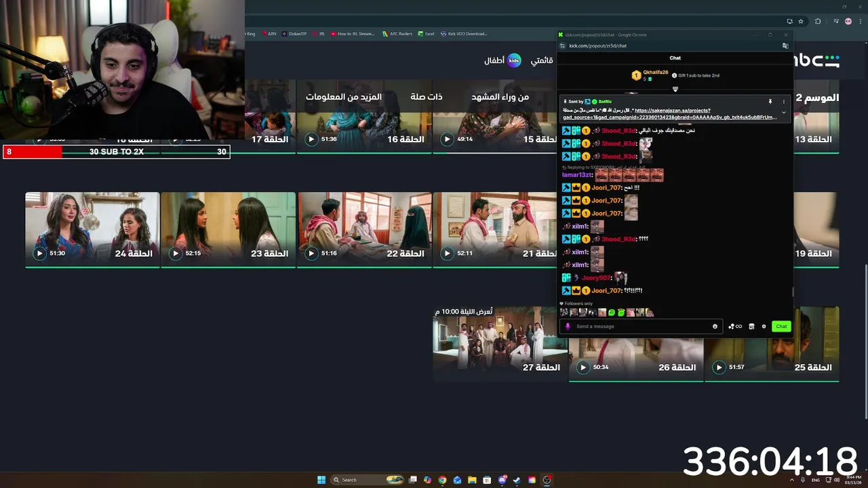Open episode 27 airing tonight thumbnail

click(500, 344)
